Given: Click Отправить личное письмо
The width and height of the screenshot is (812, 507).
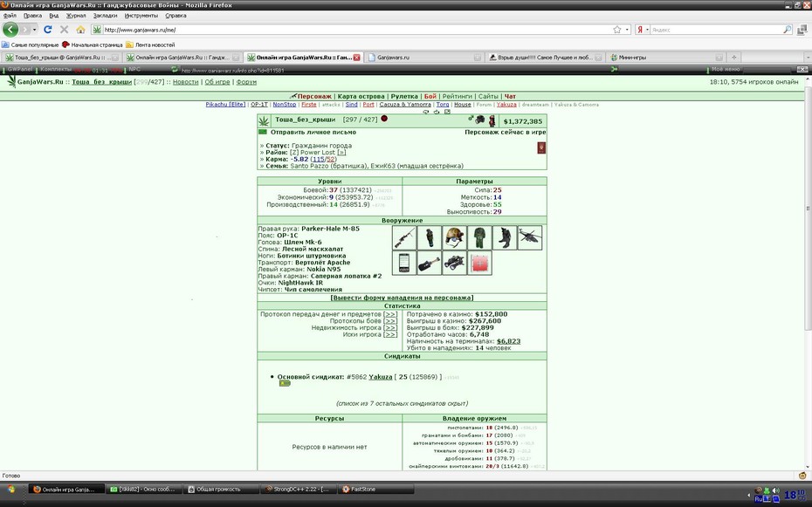Looking at the screenshot, I should tap(313, 132).
